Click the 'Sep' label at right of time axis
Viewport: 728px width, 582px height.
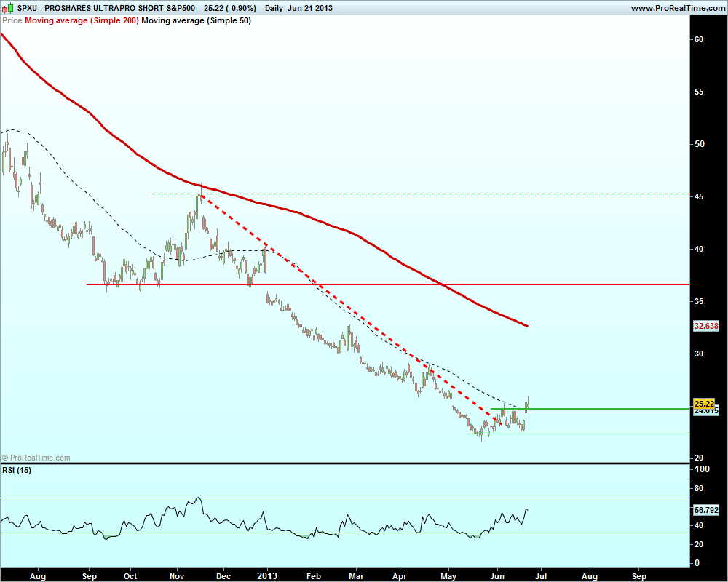pos(639,576)
